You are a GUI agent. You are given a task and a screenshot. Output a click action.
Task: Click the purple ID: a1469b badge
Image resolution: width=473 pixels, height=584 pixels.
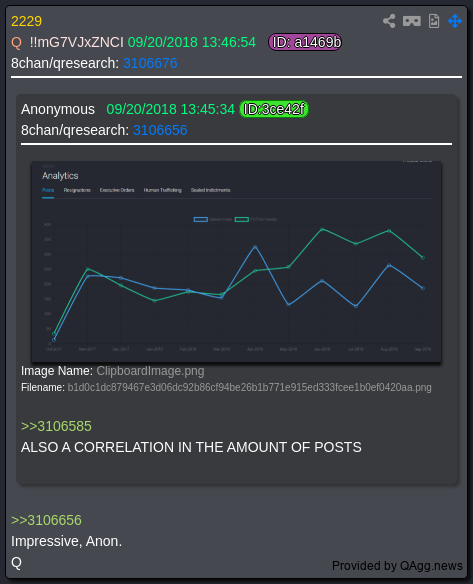click(305, 42)
